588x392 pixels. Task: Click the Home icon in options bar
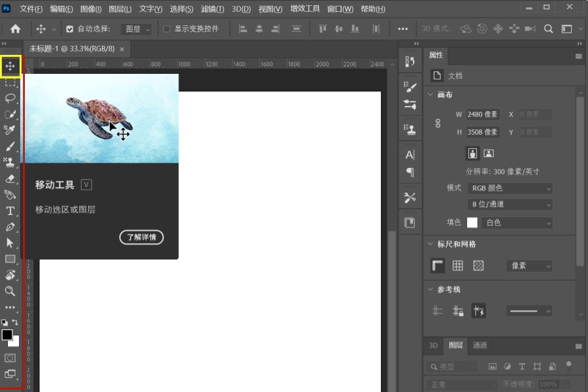pos(16,29)
